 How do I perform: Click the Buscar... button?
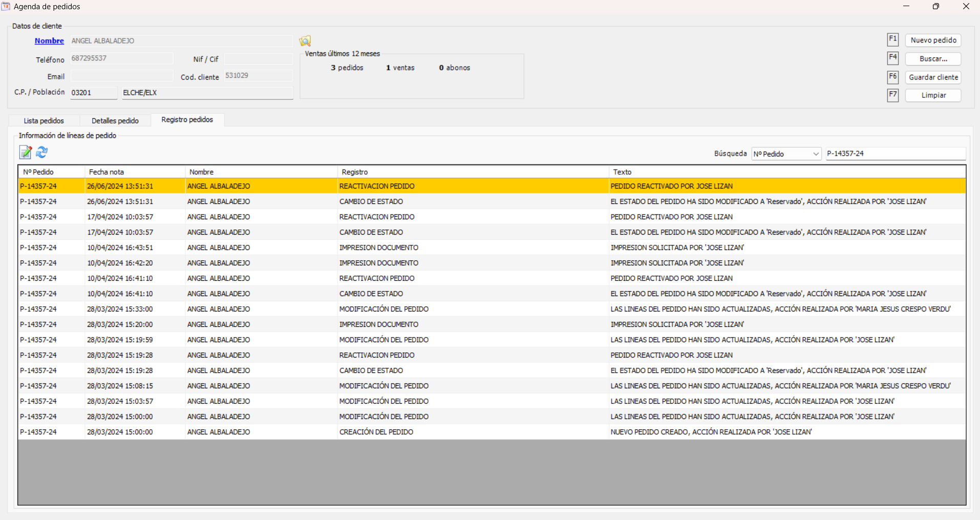(933, 59)
